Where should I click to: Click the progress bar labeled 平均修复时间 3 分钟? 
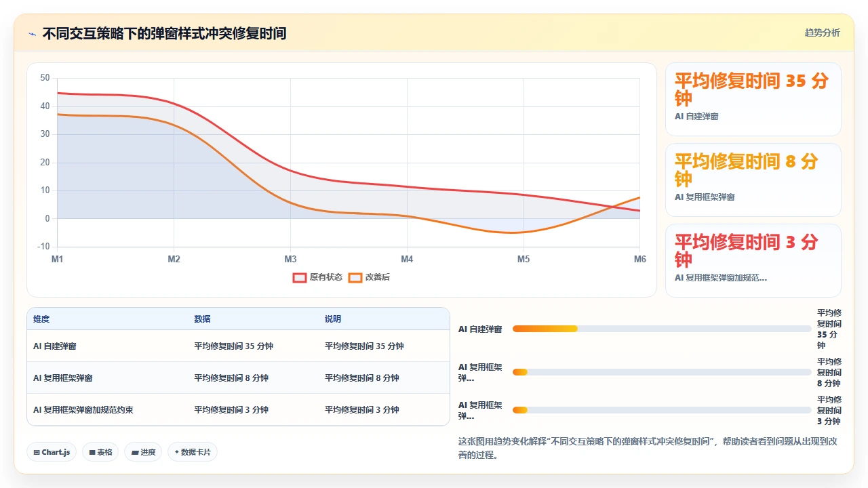(662, 410)
